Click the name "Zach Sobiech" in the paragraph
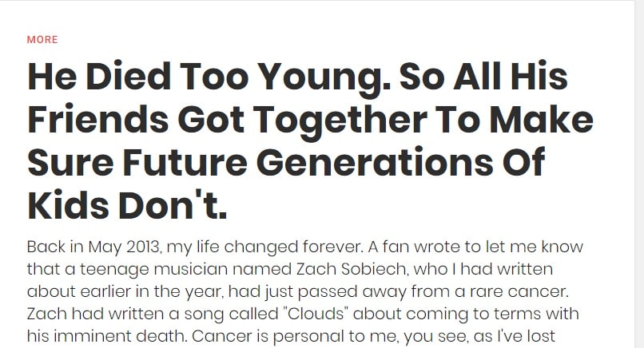Image resolution: width=644 pixels, height=348 pixels. pyautogui.click(x=351, y=269)
